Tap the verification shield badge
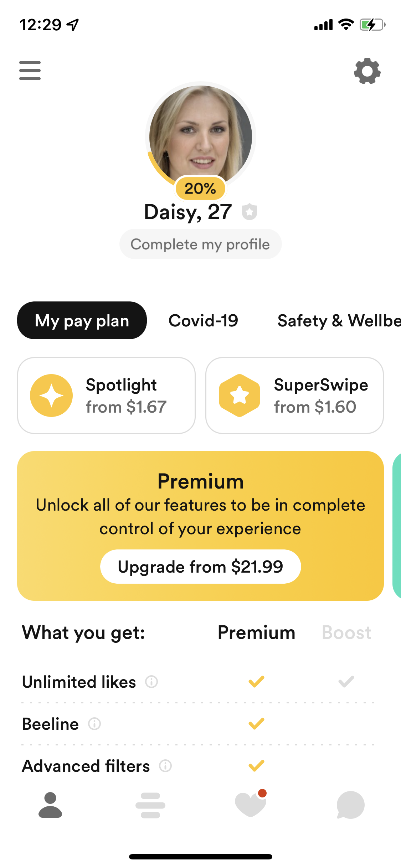The height and width of the screenshot is (868, 401). [250, 212]
